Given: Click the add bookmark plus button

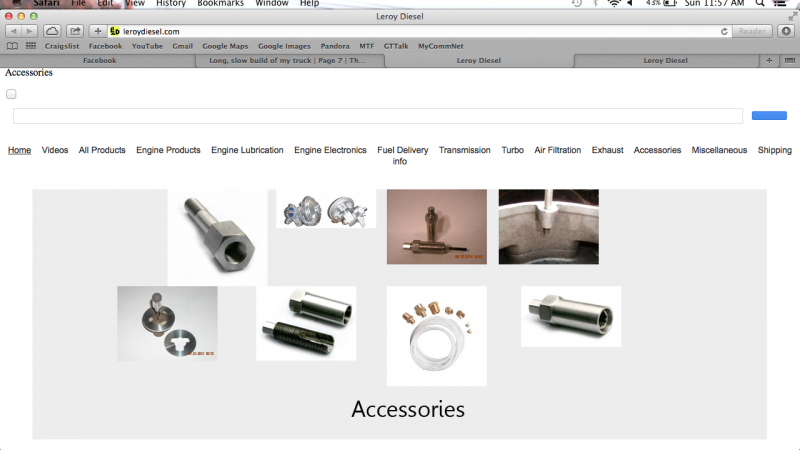Looking at the screenshot, I should [x=97, y=31].
